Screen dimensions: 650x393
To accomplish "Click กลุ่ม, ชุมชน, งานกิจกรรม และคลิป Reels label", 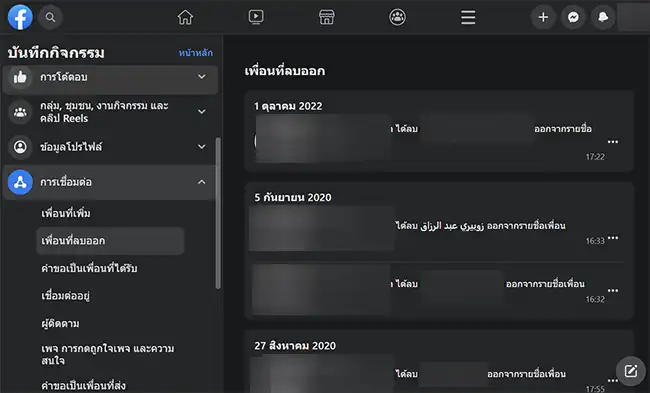I will (104, 112).
